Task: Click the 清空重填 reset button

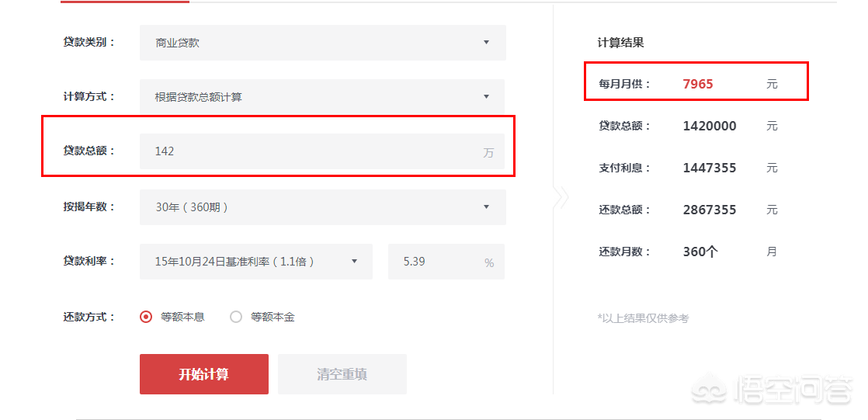Action: pyautogui.click(x=342, y=374)
